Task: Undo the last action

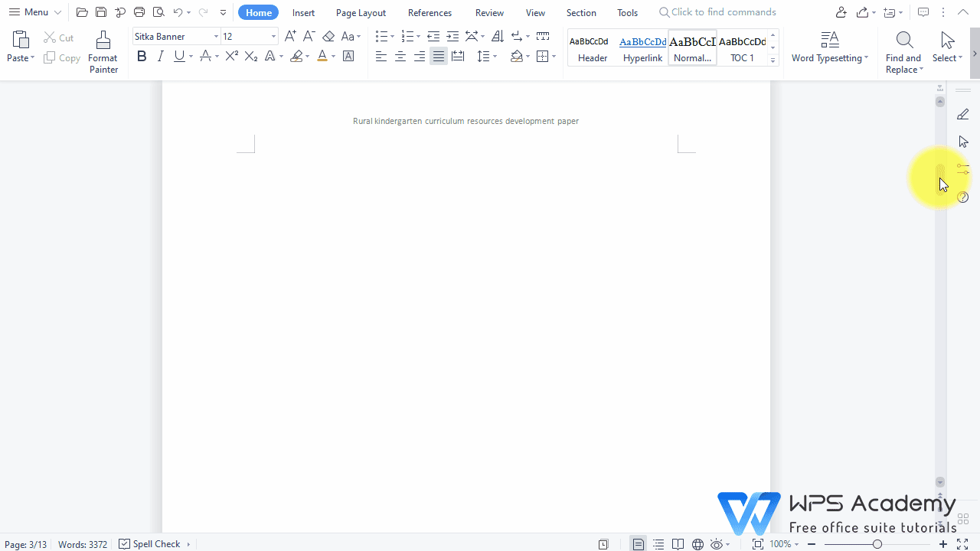Action: pyautogui.click(x=178, y=12)
